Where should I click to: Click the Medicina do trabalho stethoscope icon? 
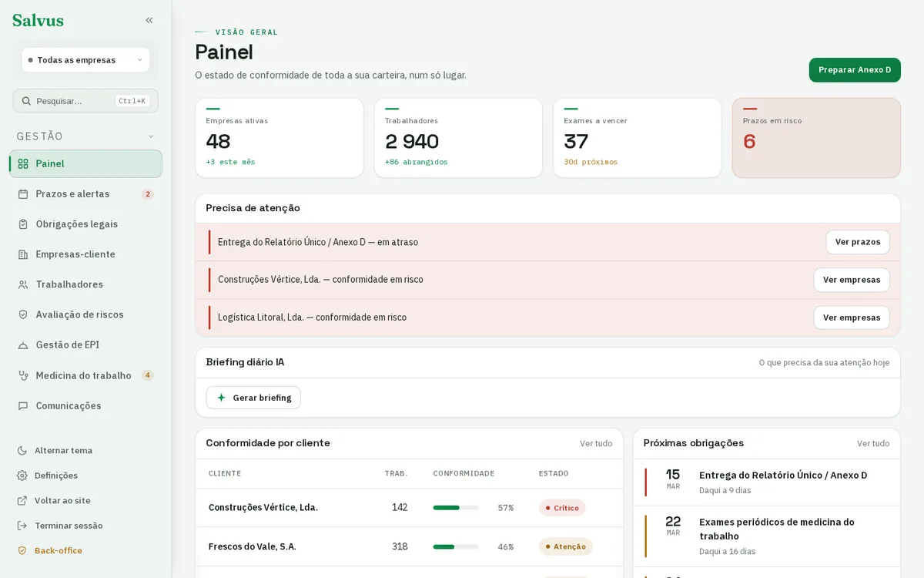click(23, 375)
